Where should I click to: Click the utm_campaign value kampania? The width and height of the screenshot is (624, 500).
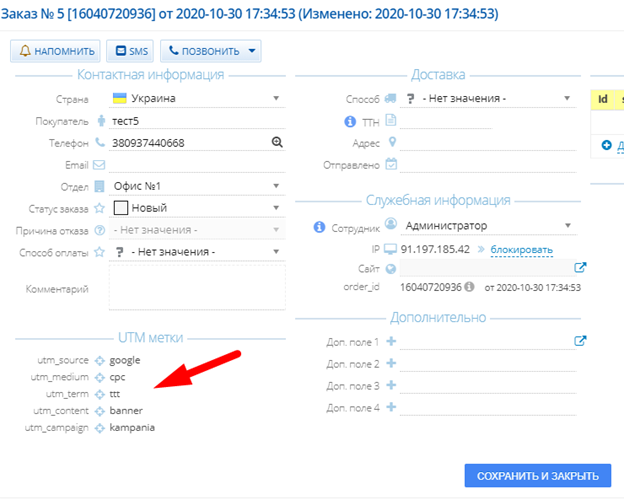pos(132,428)
